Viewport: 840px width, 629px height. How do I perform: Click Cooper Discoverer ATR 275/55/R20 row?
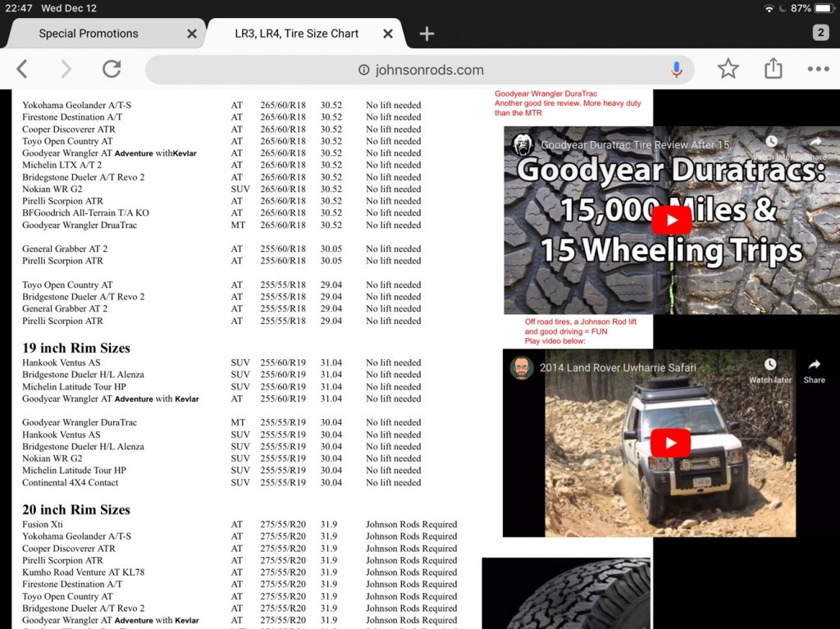(240, 549)
